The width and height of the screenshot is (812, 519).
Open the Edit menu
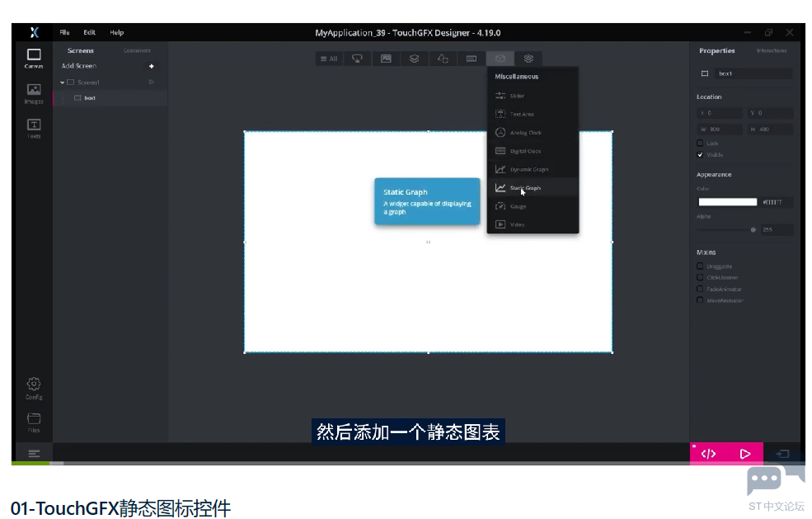coord(90,32)
